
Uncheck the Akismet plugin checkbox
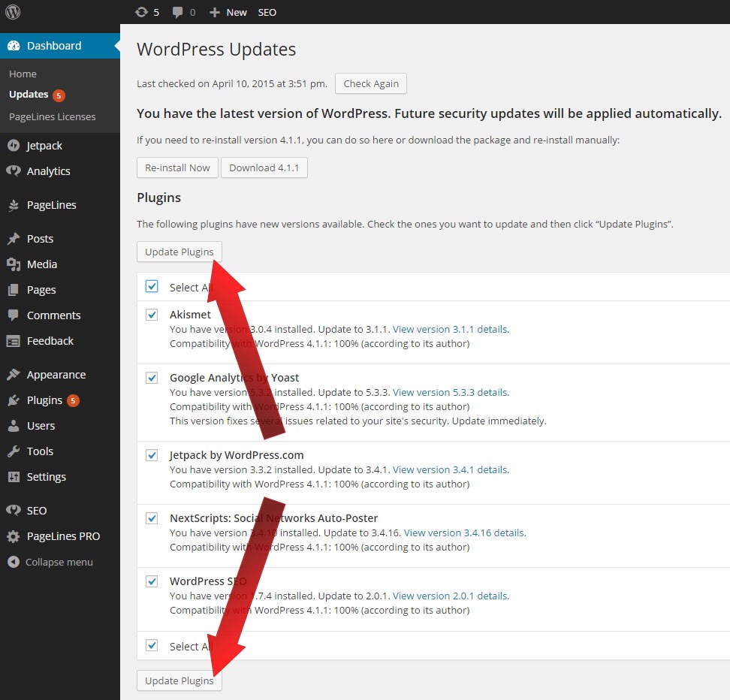(152, 315)
